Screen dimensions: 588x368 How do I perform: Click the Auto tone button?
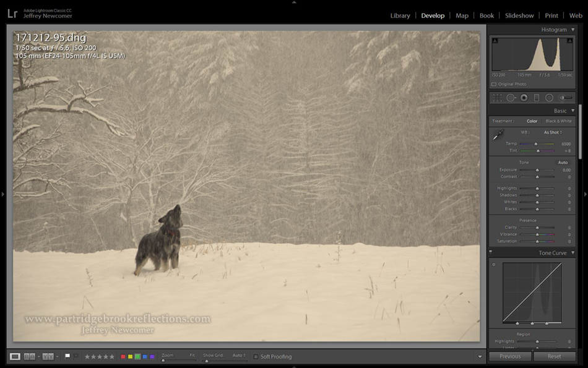pos(563,162)
